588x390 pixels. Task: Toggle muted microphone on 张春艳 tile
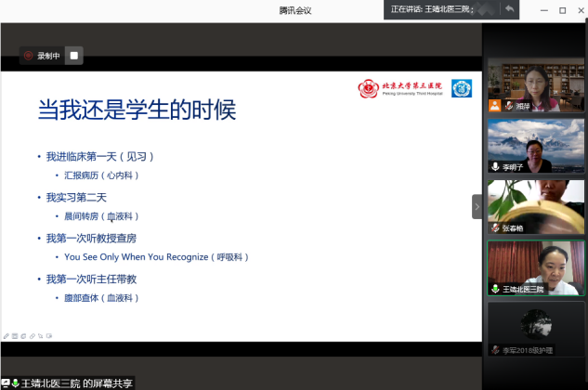(495, 227)
